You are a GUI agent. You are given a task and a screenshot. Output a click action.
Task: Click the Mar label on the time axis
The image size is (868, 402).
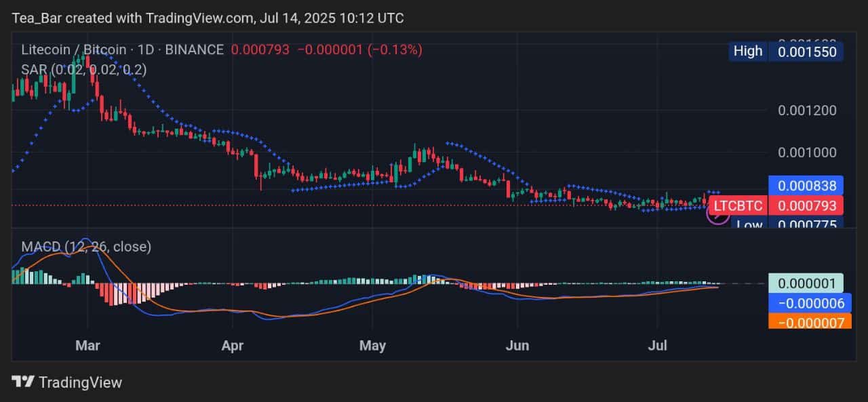[88, 346]
